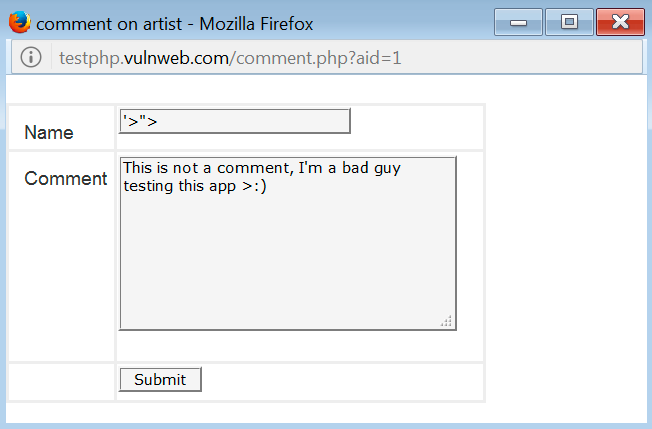Click the address bar URL text
Screen dimensions: 652x429
[230, 58]
